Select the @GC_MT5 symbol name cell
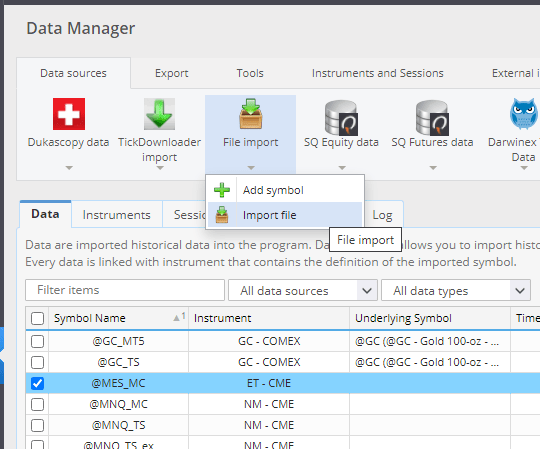This screenshot has width=540, height=449. click(x=118, y=341)
